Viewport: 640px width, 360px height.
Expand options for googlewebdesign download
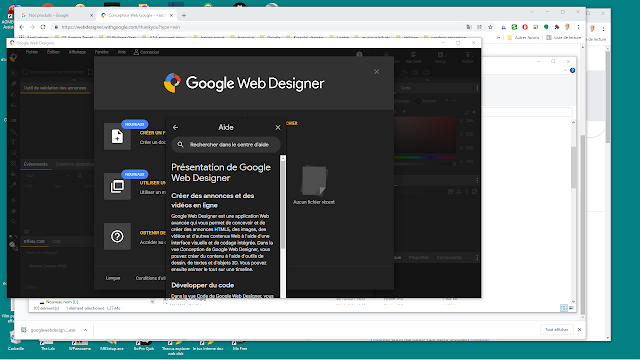click(x=85, y=330)
